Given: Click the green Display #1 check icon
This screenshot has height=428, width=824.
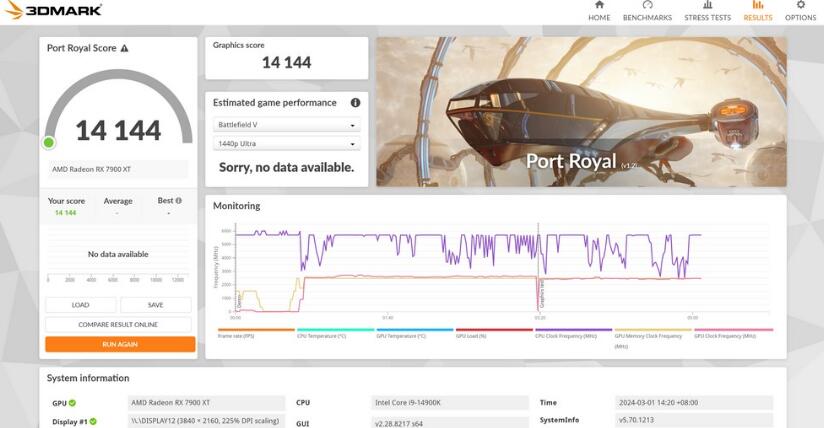Looking at the screenshot, I should (x=93, y=421).
